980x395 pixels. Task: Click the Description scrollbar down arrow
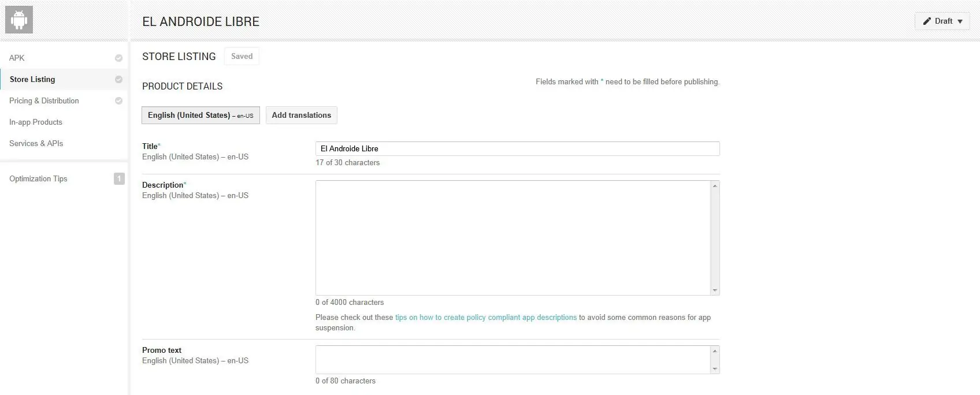pos(715,290)
